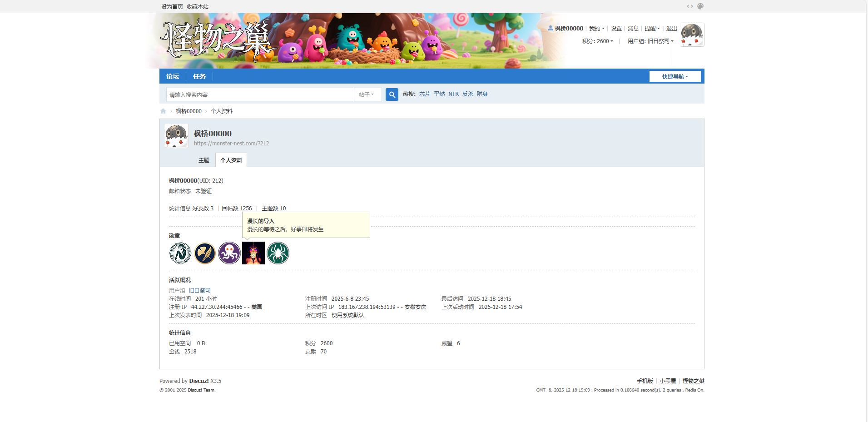Click hot search term NTR
The image size is (868, 422).
pos(454,94)
